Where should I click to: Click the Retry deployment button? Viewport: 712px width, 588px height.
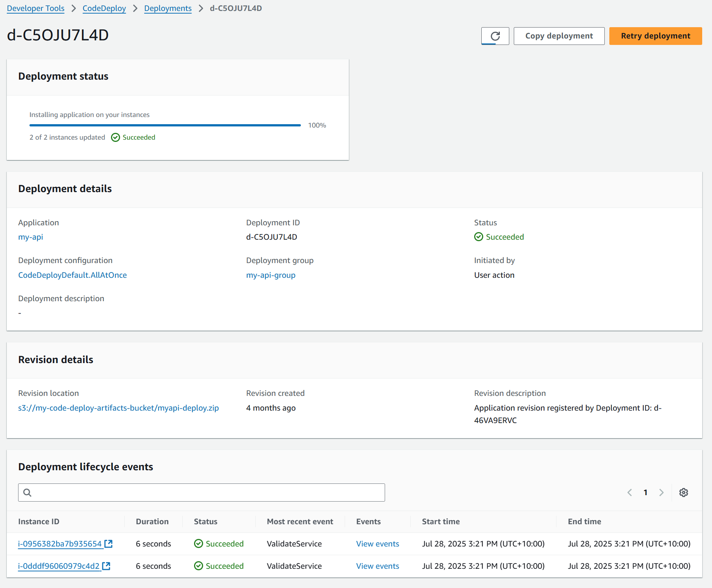pos(655,36)
